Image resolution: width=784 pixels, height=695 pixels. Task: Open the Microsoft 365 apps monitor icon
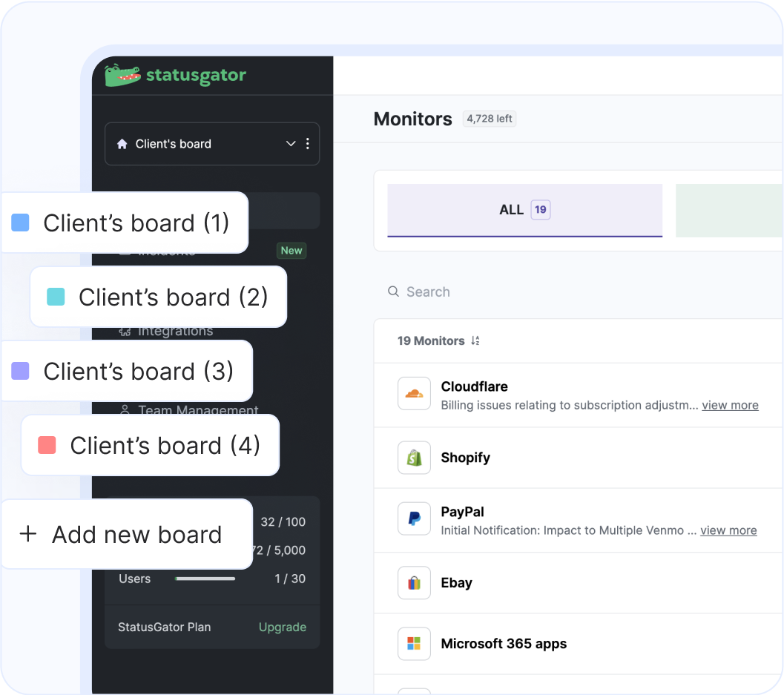point(414,644)
